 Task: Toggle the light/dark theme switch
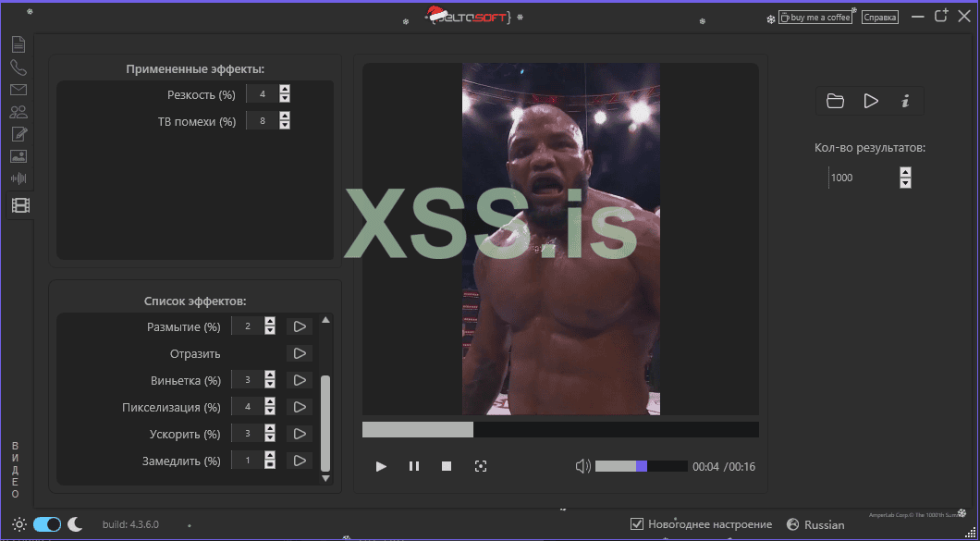coord(47,524)
